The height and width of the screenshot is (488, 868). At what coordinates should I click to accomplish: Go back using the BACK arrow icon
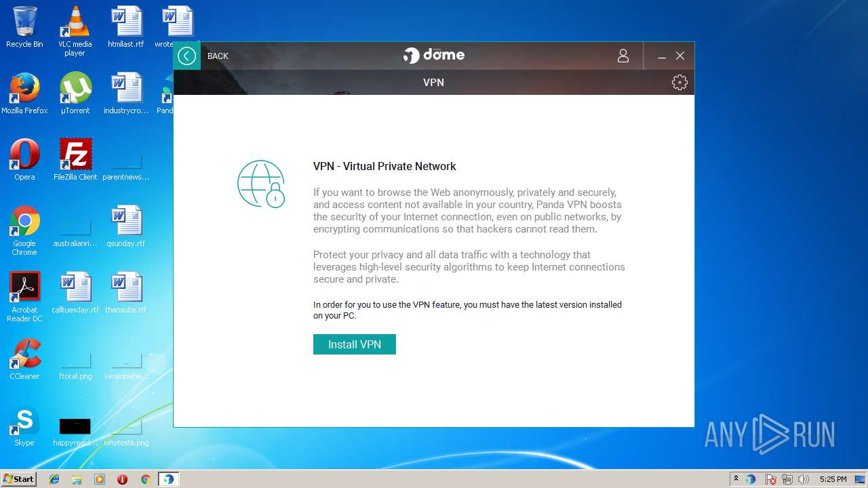(186, 56)
